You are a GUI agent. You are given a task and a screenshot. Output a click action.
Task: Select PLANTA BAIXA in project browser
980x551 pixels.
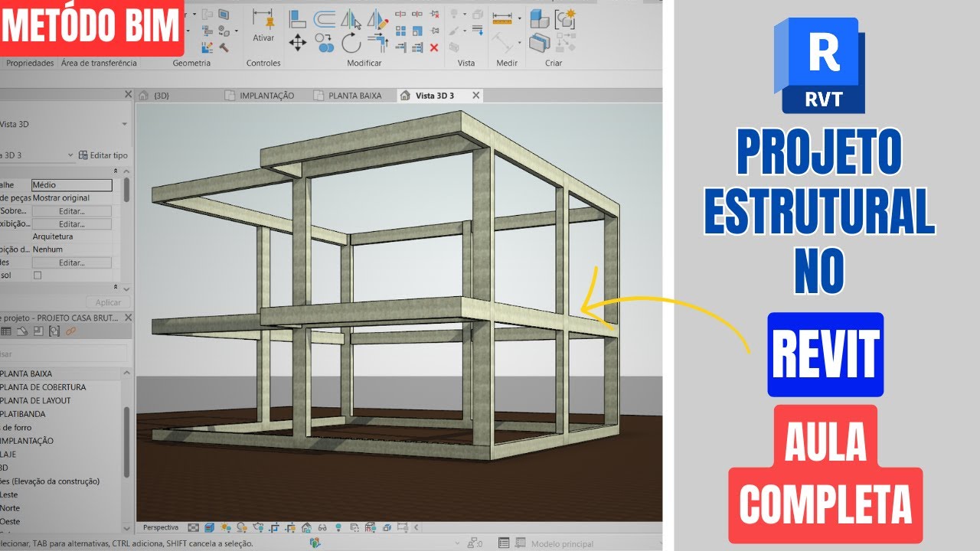click(27, 373)
